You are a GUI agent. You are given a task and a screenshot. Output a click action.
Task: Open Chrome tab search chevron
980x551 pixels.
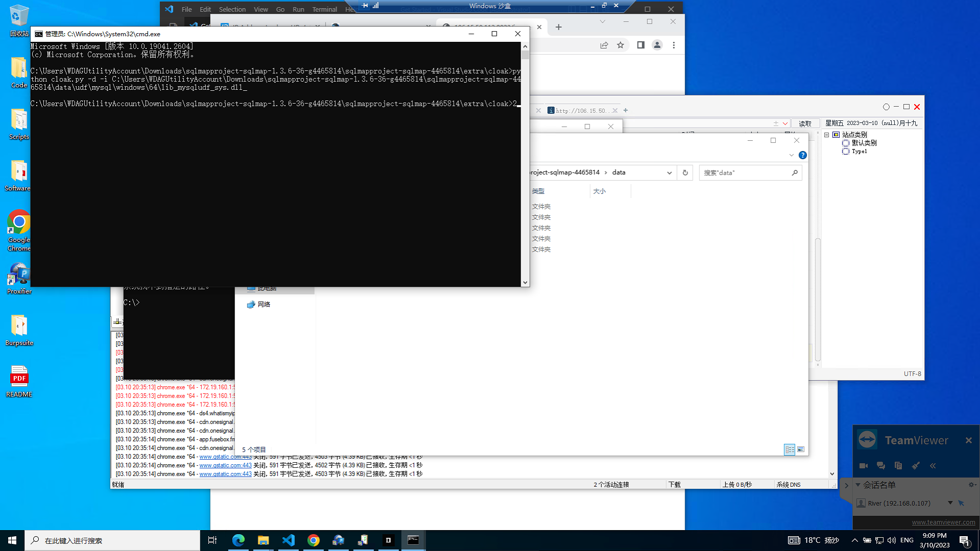(602, 21)
